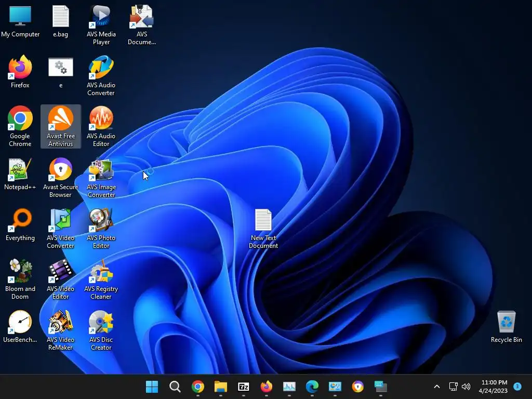Select the AVS Media Player shortcut

[101, 25]
